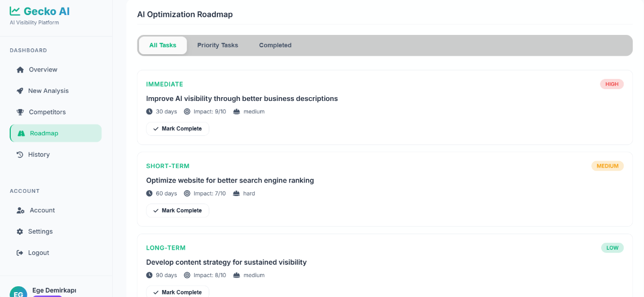
Task: Switch to the Priority Tasks tab
Action: pos(217,45)
